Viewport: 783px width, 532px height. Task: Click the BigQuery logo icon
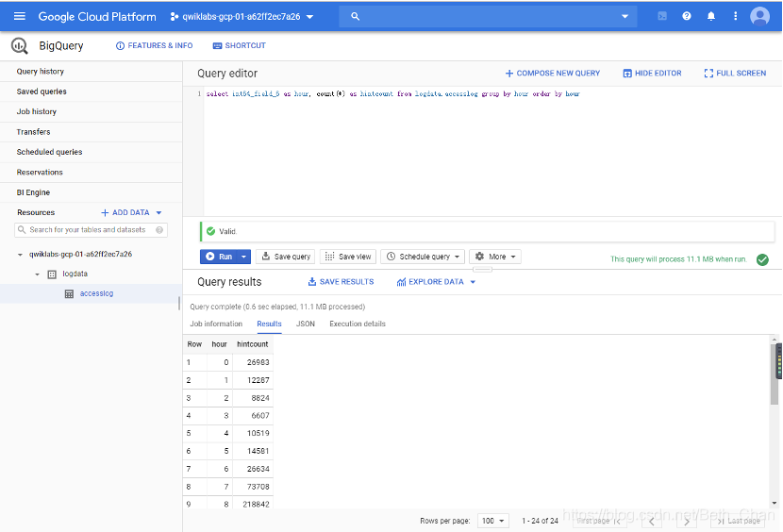[x=20, y=46]
